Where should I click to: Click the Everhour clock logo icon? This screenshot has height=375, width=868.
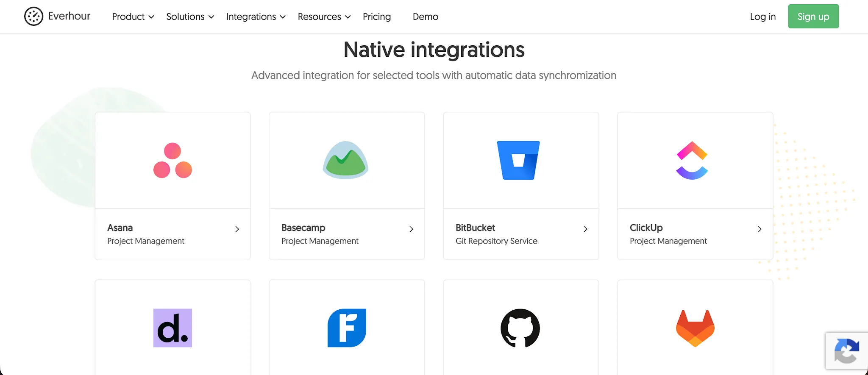[x=33, y=17]
